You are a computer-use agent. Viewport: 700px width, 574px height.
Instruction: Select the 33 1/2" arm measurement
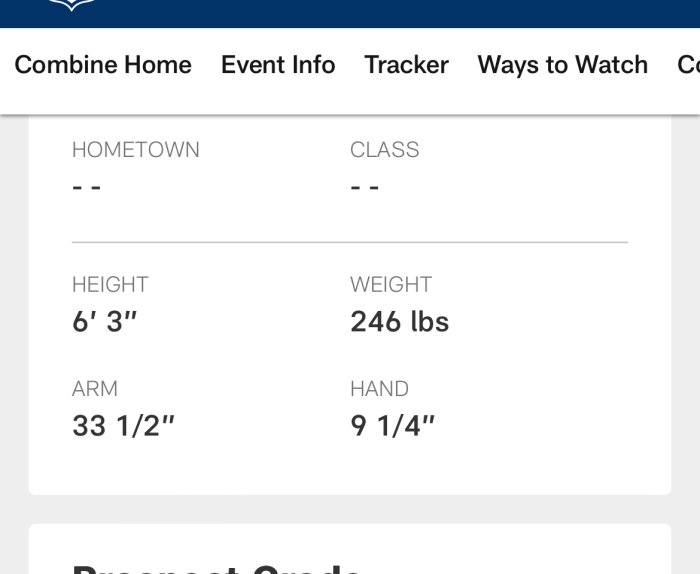[123, 425]
